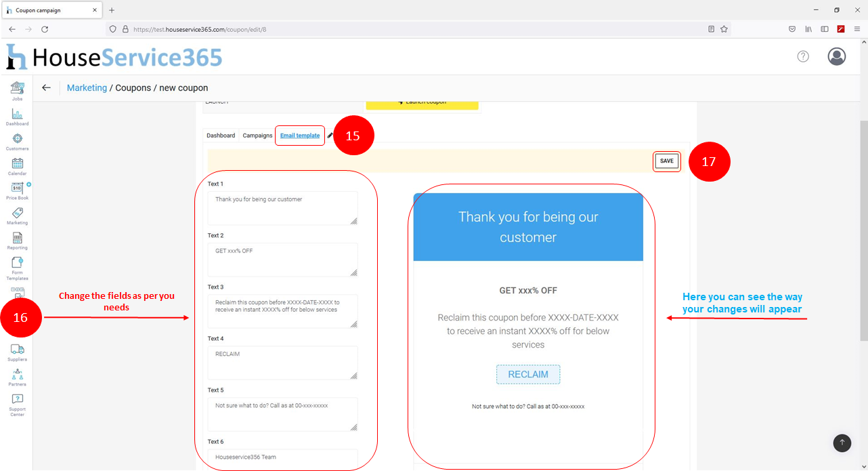Open the browser library icon

tap(808, 29)
